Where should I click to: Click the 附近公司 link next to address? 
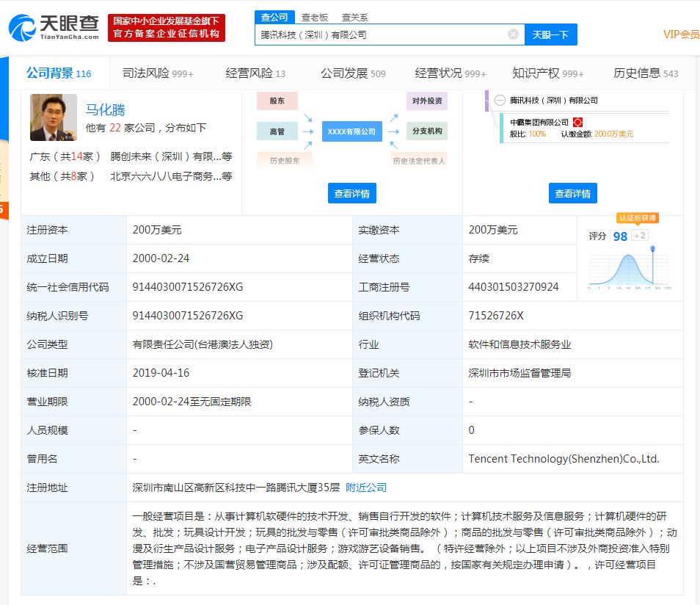pos(365,487)
